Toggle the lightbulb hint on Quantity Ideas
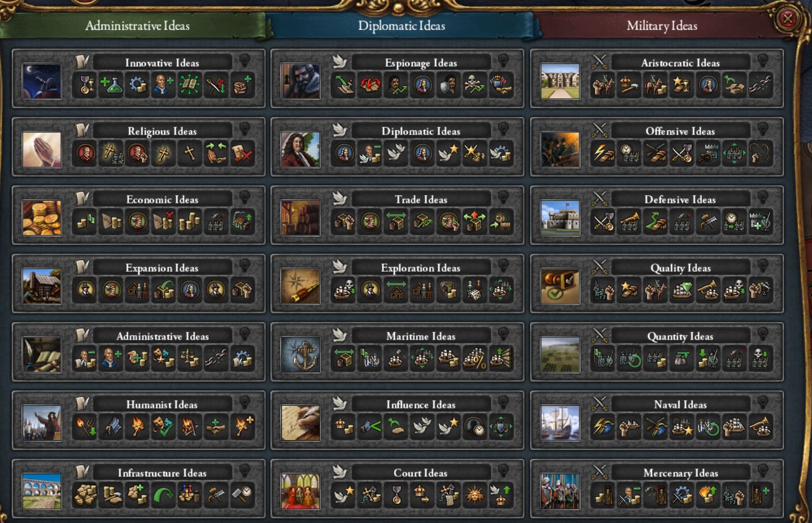Screen dimensions: 812x523 763,334
